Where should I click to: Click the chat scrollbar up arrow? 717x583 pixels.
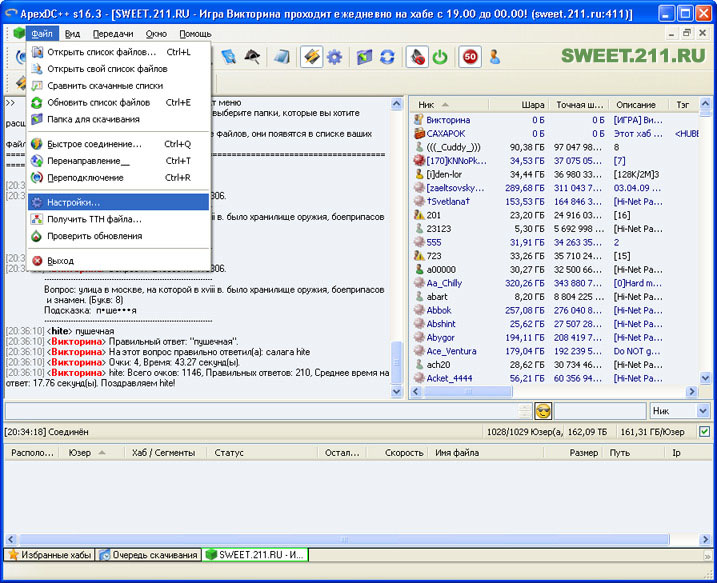click(x=396, y=104)
